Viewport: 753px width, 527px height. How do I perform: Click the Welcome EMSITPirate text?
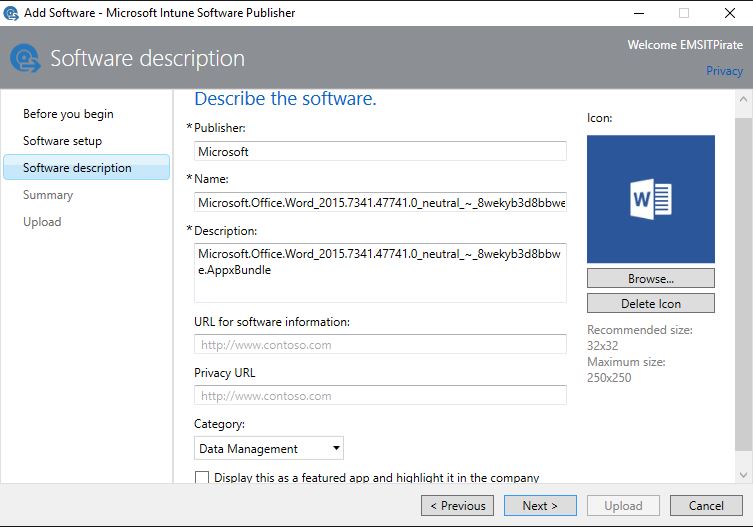(685, 45)
